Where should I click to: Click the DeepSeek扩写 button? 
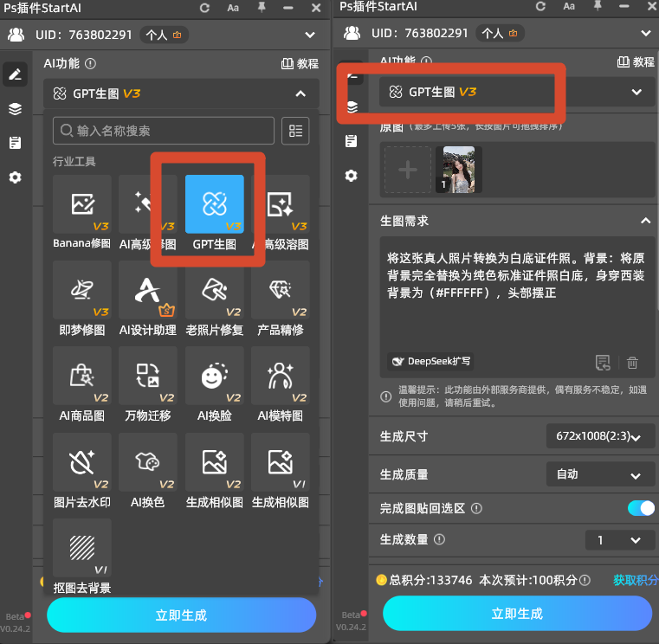pos(430,361)
